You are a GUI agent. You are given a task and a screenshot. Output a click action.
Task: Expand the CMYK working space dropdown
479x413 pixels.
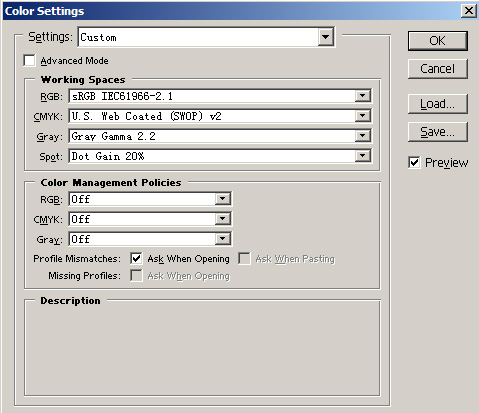point(362,116)
